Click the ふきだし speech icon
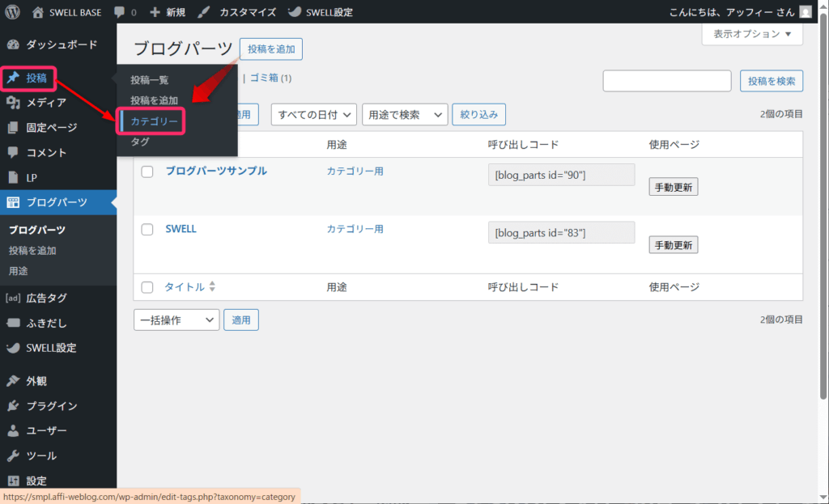 13,323
